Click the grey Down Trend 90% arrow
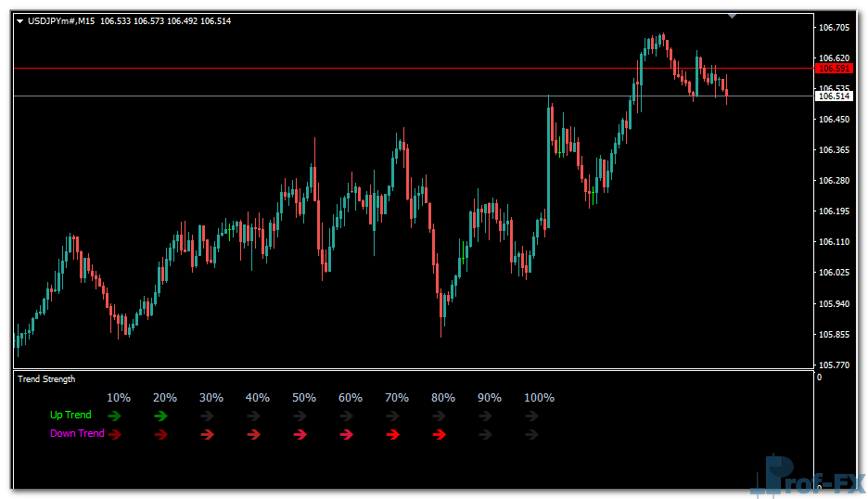 [485, 434]
